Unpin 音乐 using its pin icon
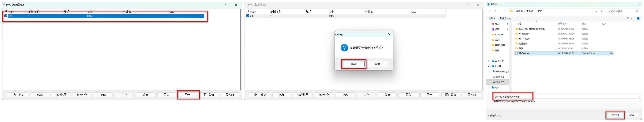Viewport: 644px width, 122px height. pos(508,24)
